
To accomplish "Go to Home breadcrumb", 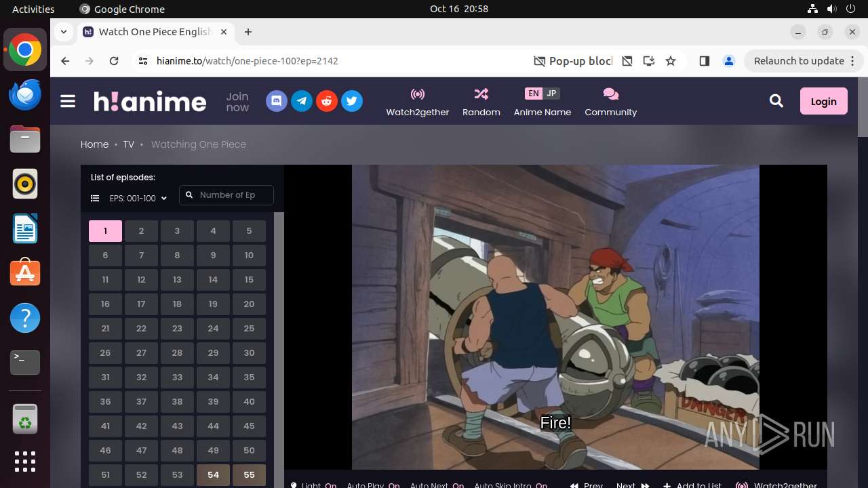I will [94, 144].
